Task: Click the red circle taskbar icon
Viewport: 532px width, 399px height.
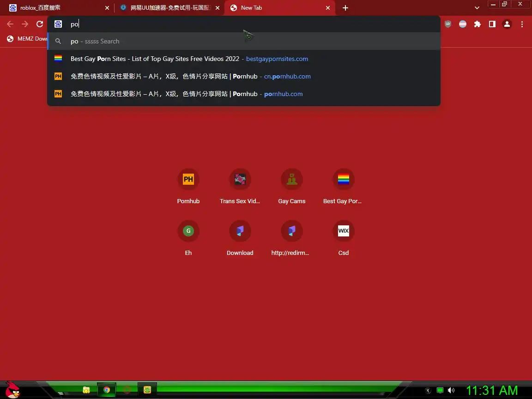Action: click(x=127, y=390)
